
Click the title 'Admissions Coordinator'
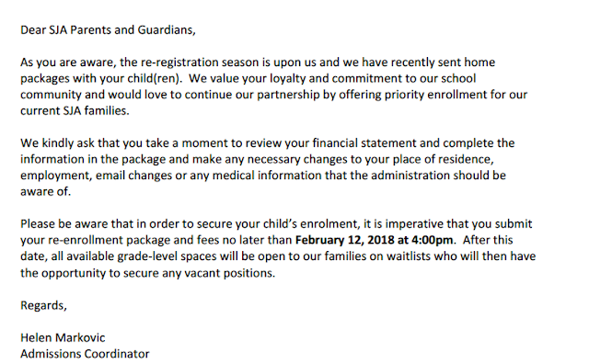(x=85, y=354)
